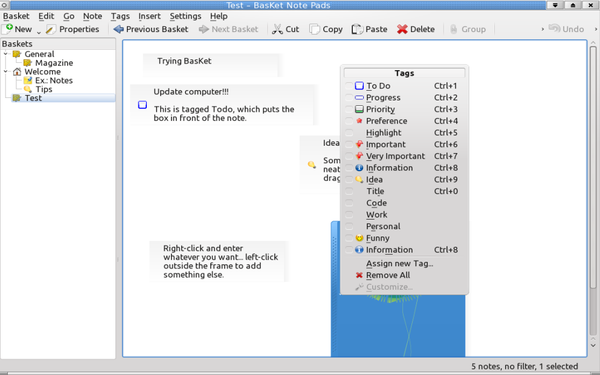Click the To Do box icon in Tags menu
The image size is (600, 375).
coord(359,86)
